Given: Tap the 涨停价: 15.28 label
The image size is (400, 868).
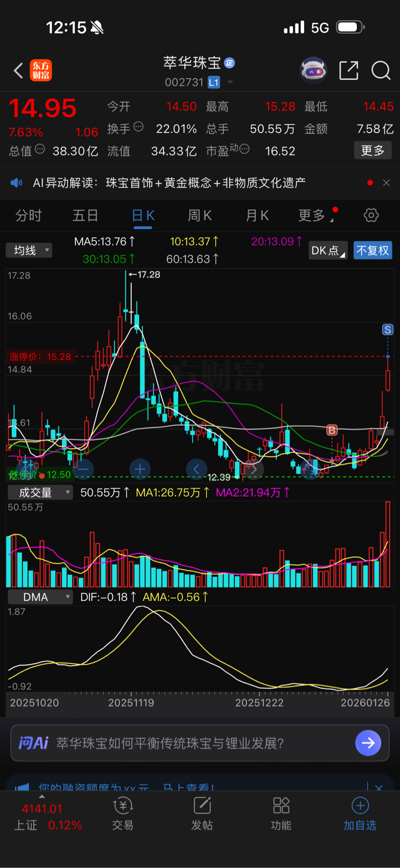Looking at the screenshot, I should 40,357.
